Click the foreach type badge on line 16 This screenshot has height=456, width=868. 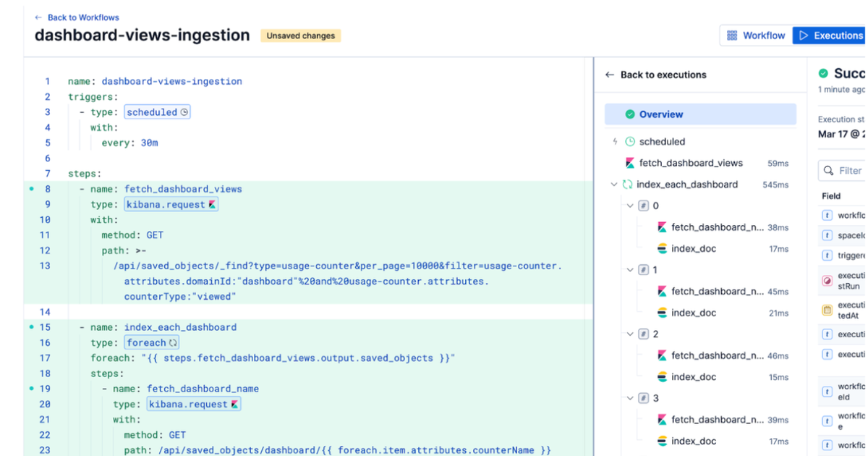pos(152,343)
